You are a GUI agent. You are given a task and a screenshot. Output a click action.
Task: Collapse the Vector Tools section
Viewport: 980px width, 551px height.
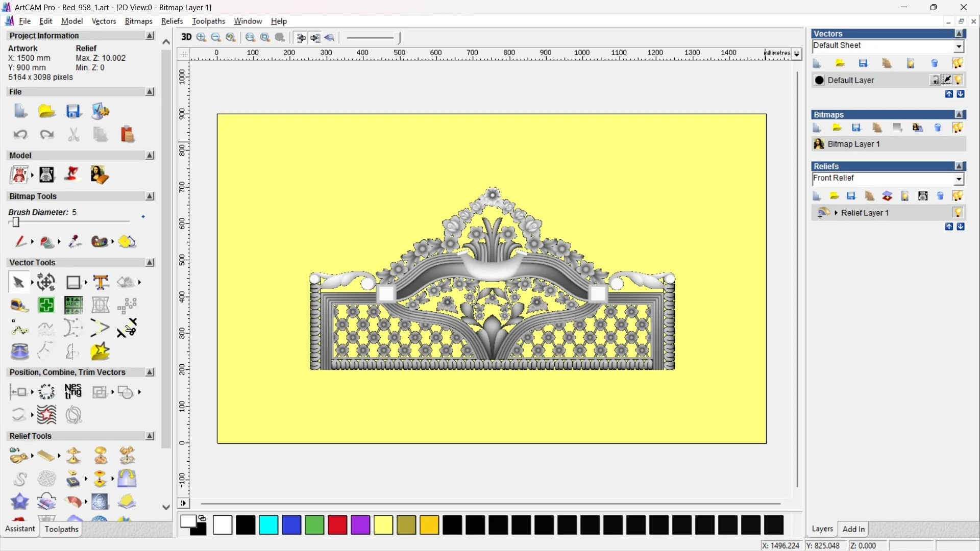point(150,262)
